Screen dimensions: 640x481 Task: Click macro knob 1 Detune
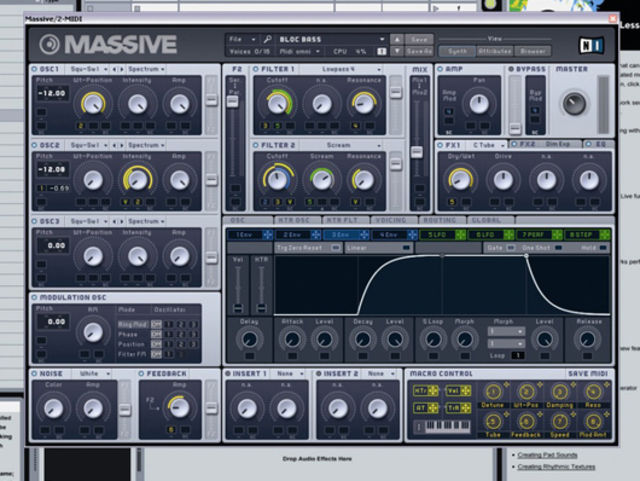(493, 392)
